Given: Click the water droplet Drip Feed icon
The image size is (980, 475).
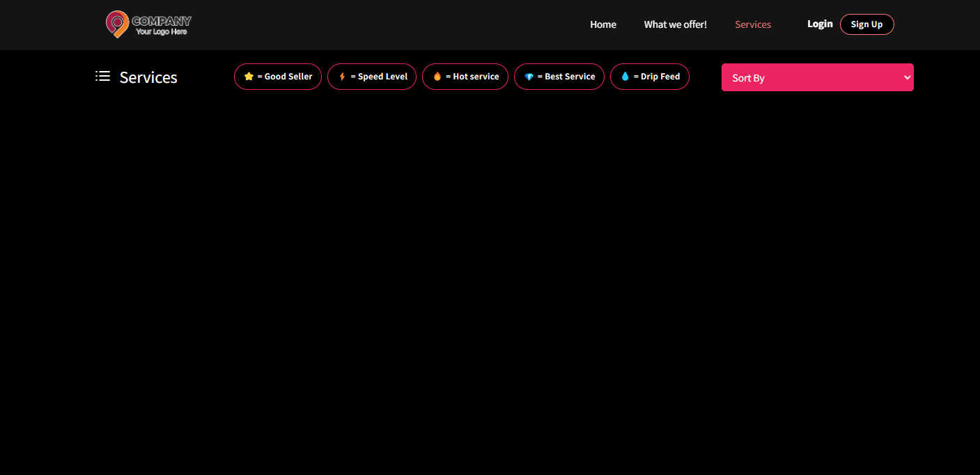Looking at the screenshot, I should [x=625, y=77].
